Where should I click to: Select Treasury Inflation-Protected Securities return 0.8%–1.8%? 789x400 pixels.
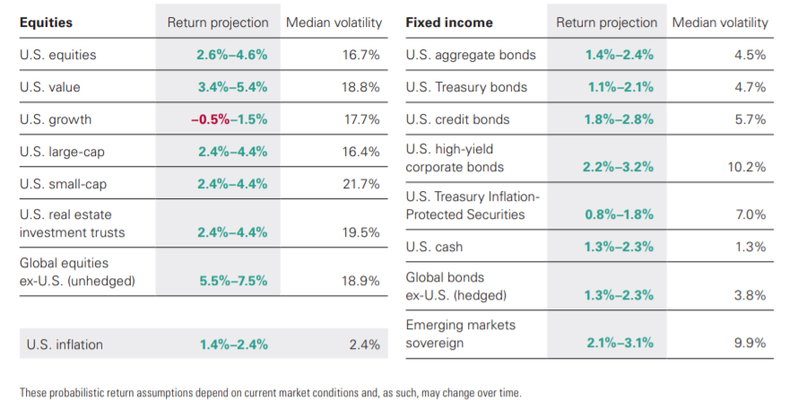tap(619, 214)
